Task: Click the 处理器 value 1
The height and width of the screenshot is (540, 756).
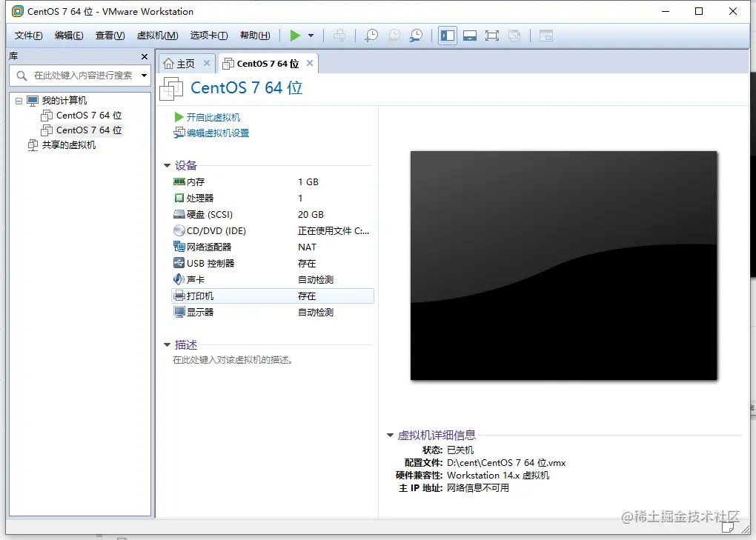Action: point(300,198)
